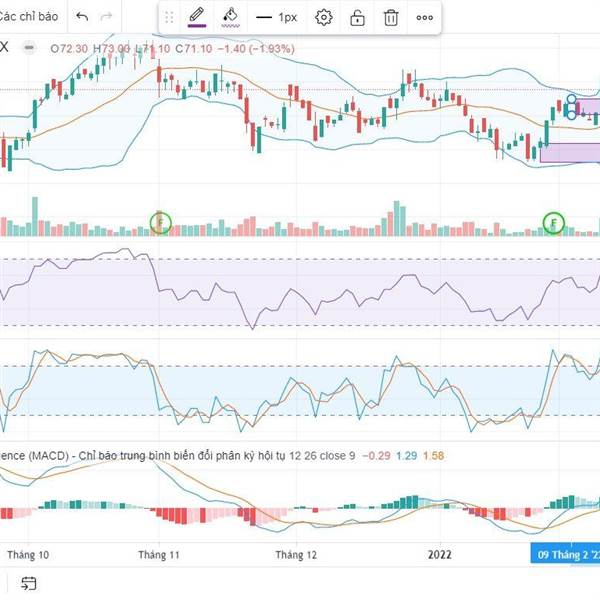This screenshot has height=600, width=600.
Task: Click the MACD signal value 1.58
Action: click(x=434, y=456)
